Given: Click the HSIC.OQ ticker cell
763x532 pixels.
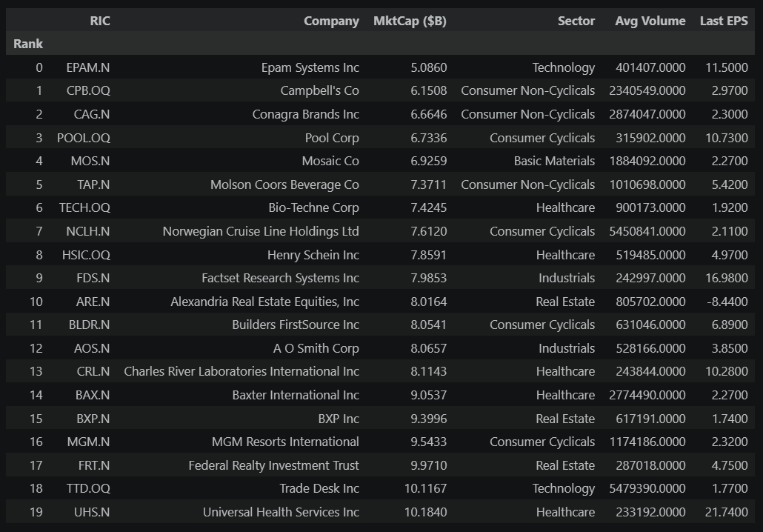Looking at the screenshot, I should point(86,255).
